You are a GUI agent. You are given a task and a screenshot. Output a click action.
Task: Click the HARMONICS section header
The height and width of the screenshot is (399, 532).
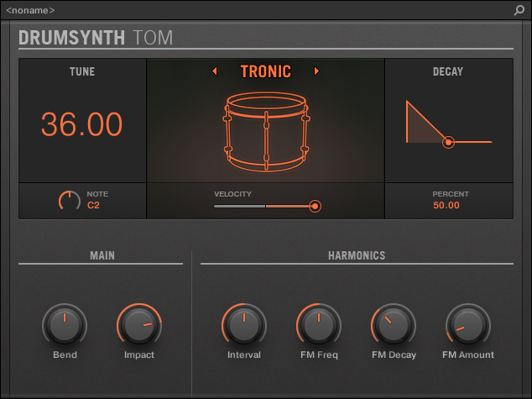coord(356,255)
